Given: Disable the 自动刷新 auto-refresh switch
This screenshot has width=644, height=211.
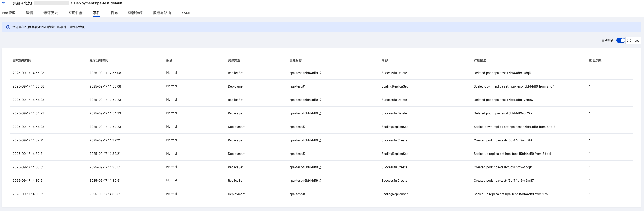Looking at the screenshot, I should [620, 40].
